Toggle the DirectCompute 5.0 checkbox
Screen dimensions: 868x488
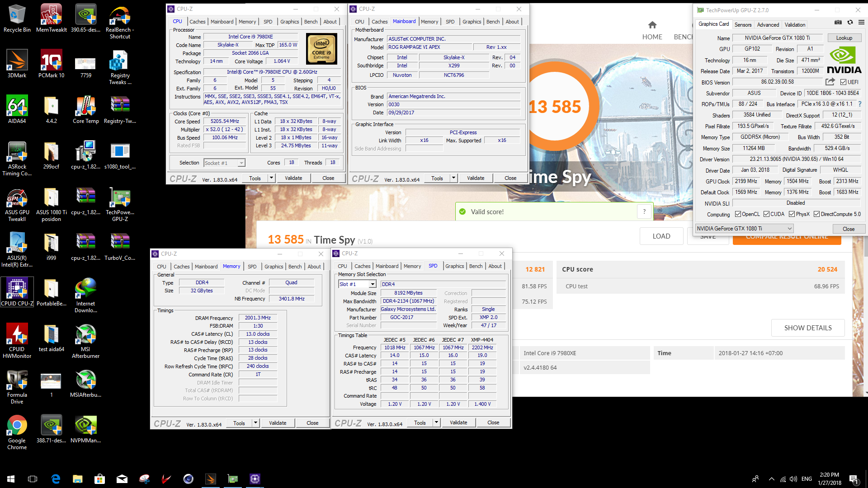816,214
